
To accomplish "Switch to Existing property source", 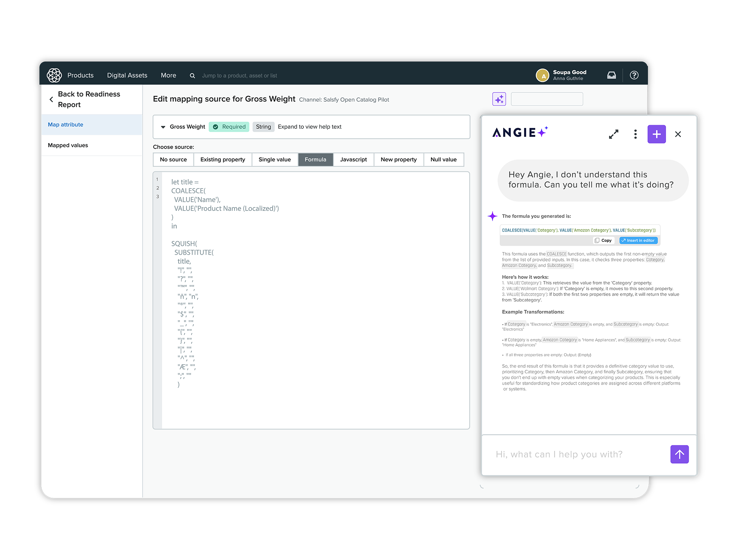I will click(223, 159).
